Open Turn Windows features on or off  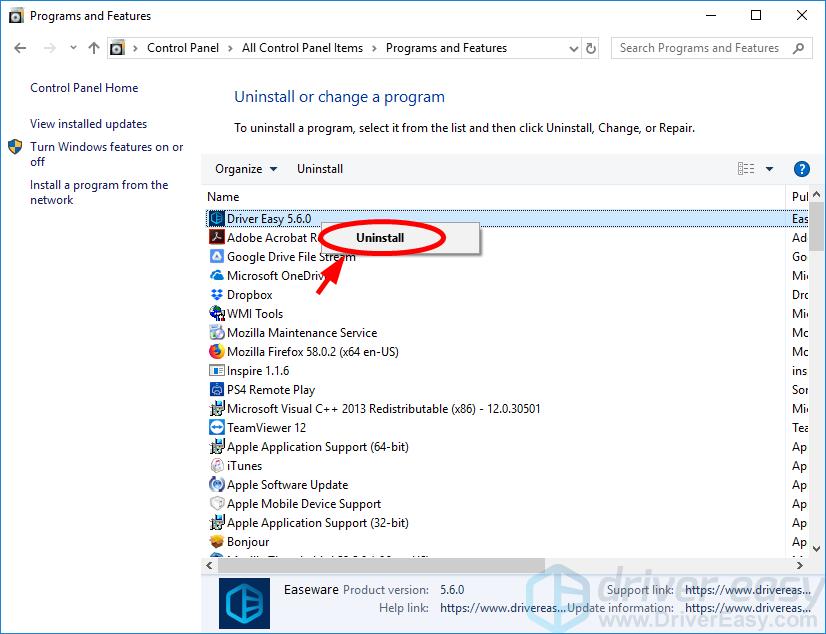point(106,154)
